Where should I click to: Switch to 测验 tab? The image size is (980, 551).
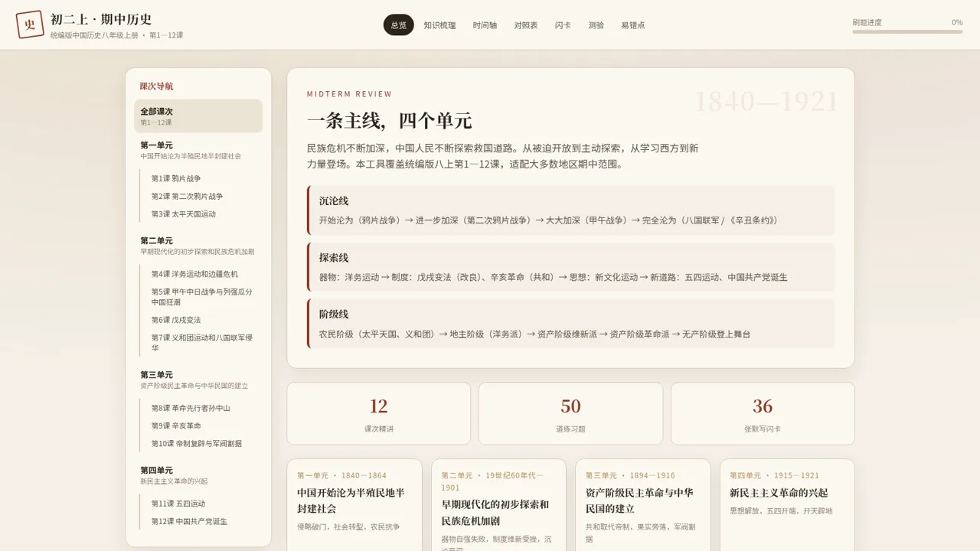[596, 25]
